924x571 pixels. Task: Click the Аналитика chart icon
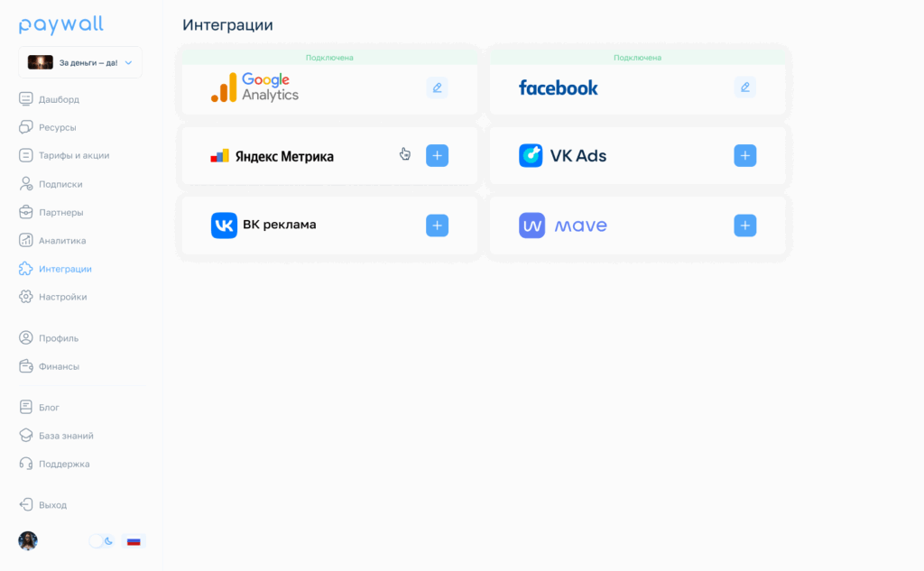click(26, 240)
